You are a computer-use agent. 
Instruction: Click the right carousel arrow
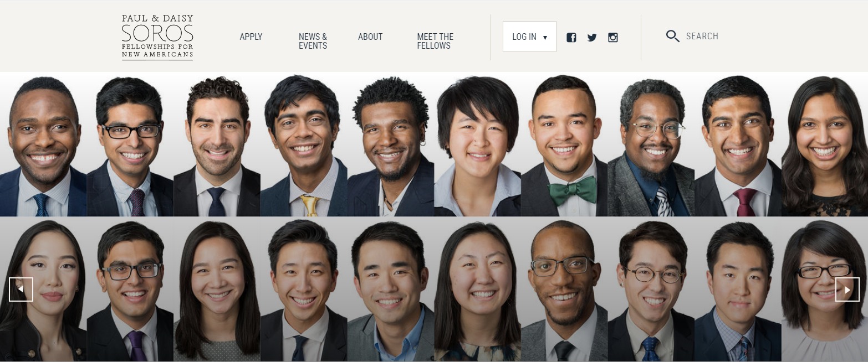click(847, 289)
